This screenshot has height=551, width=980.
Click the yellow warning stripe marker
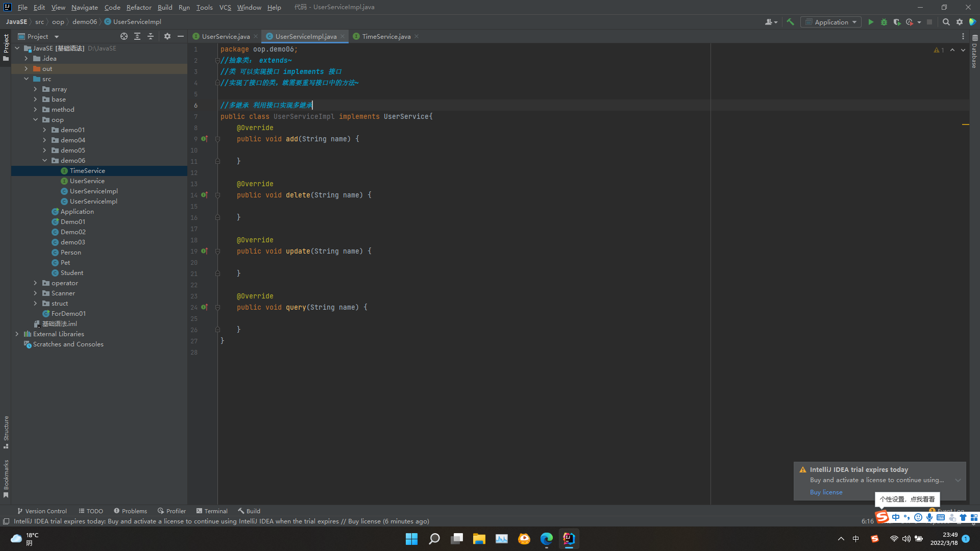[x=965, y=124]
